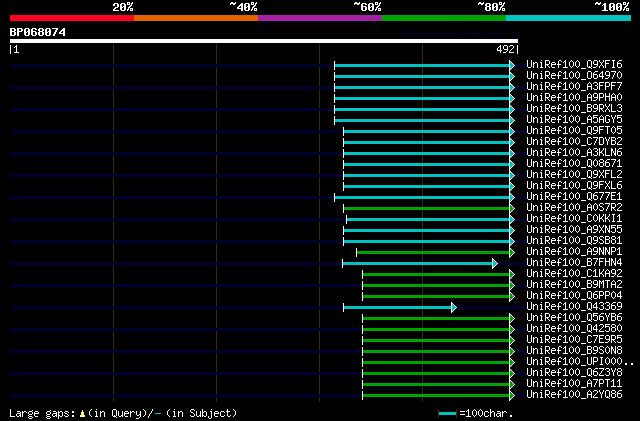Click the cyan alignment bar of Q43369
This screenshot has height=421, width=640.
click(x=398, y=307)
